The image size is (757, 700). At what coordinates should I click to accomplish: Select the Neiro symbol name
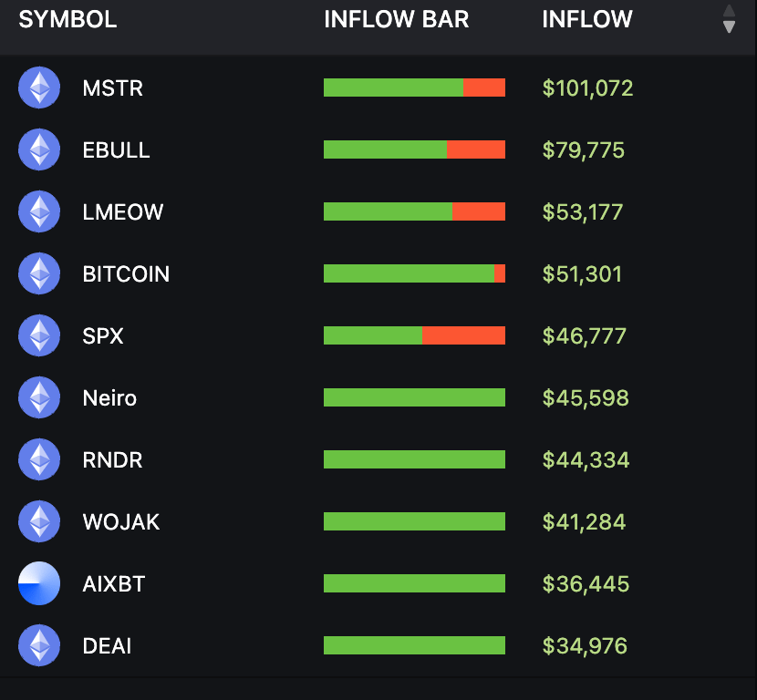tap(109, 398)
